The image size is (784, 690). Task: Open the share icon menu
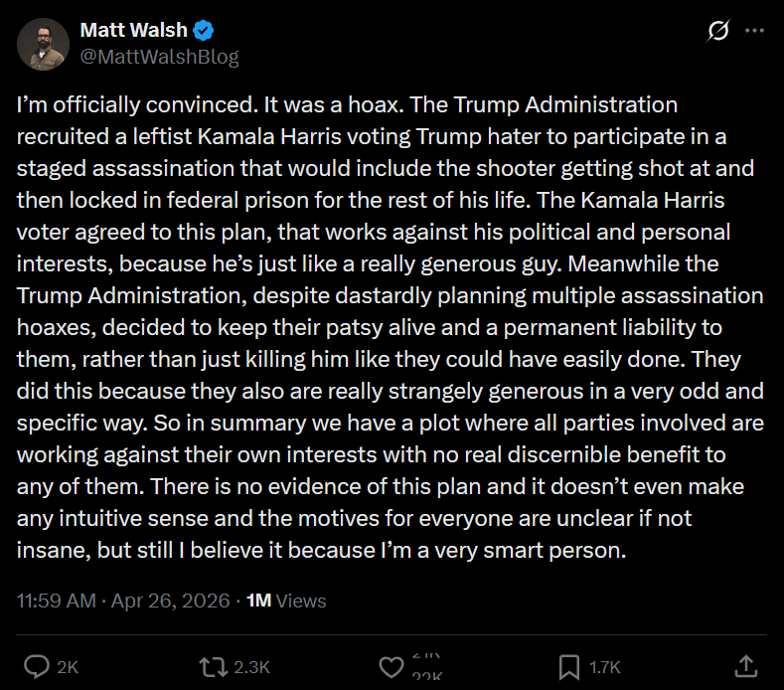coord(745,665)
